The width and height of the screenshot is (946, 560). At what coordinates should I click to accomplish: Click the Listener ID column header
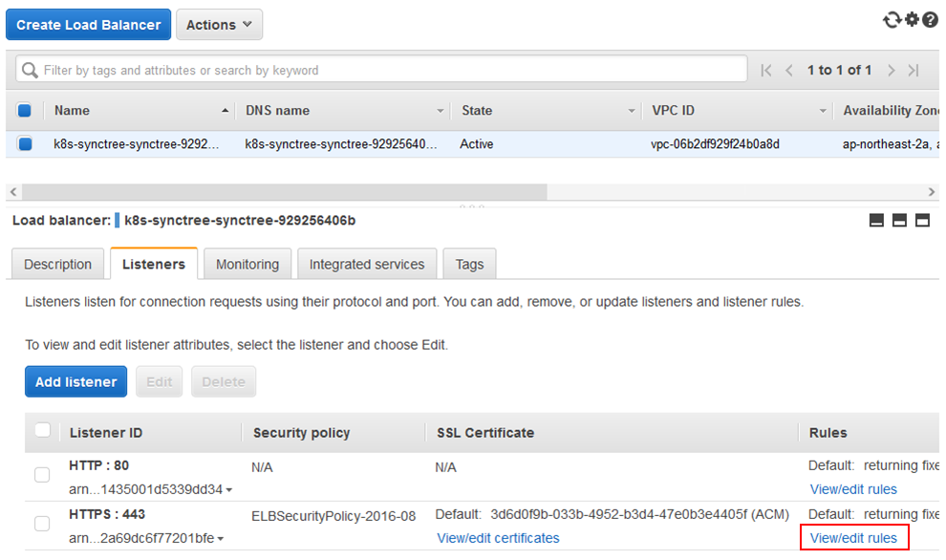tap(105, 433)
